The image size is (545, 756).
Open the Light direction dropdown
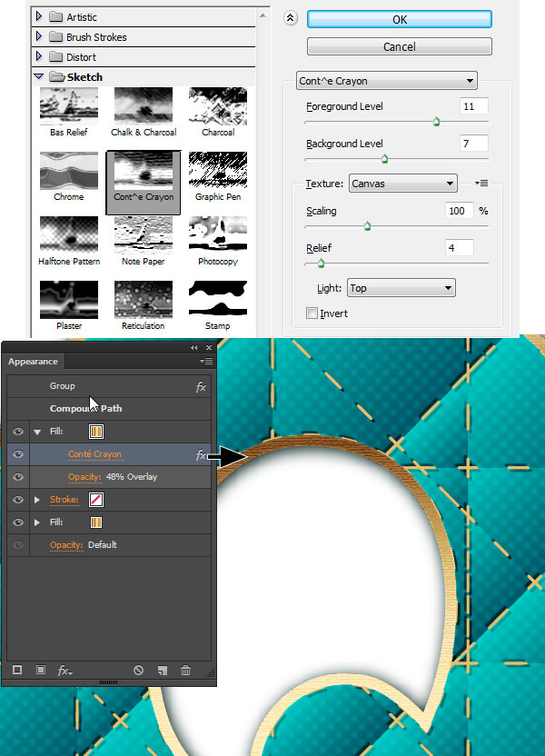[x=401, y=288]
